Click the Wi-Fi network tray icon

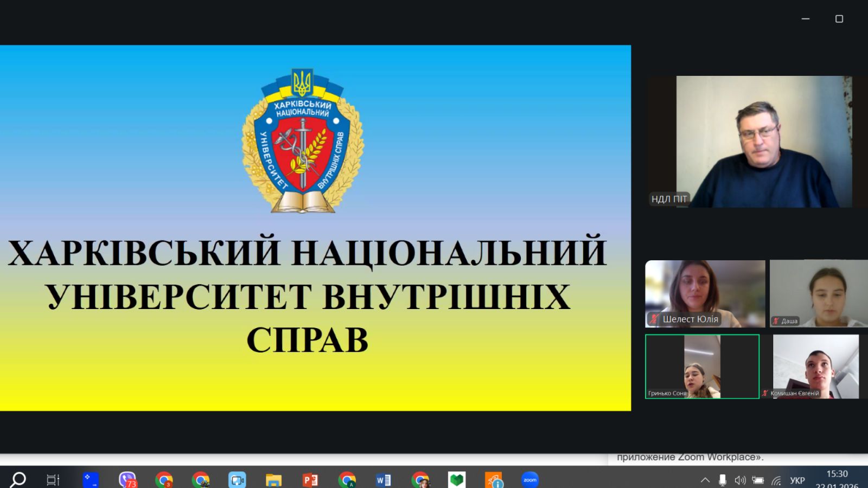(776, 480)
